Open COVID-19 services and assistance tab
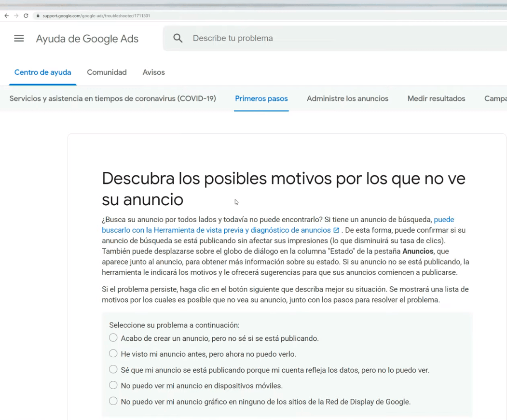The width and height of the screenshot is (507, 420). [x=112, y=98]
